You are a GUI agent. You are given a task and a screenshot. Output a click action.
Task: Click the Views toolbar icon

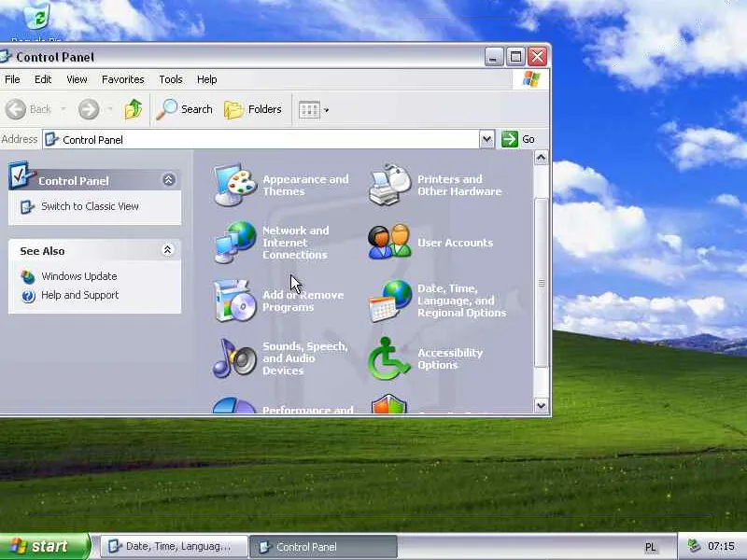coord(309,110)
